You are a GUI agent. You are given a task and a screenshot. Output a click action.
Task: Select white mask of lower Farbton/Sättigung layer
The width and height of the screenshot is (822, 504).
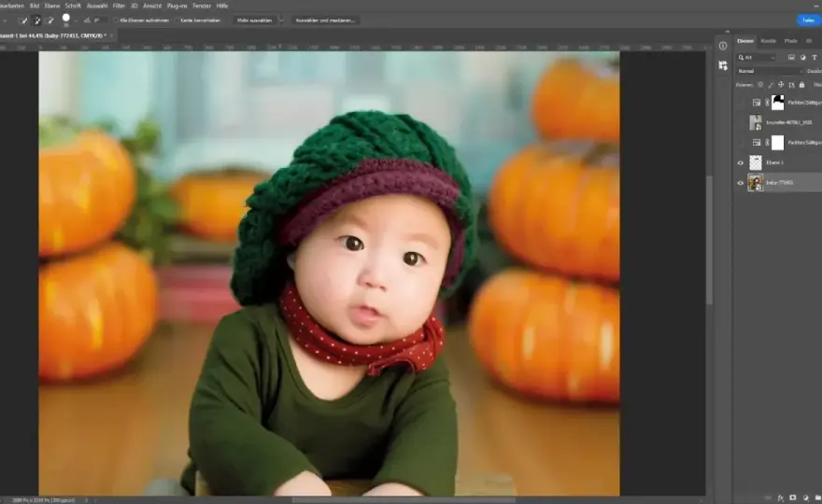[x=778, y=143]
